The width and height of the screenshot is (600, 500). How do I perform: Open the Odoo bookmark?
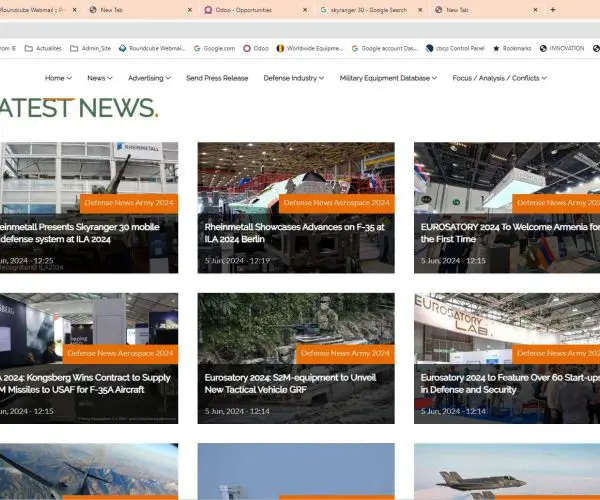coord(255,47)
